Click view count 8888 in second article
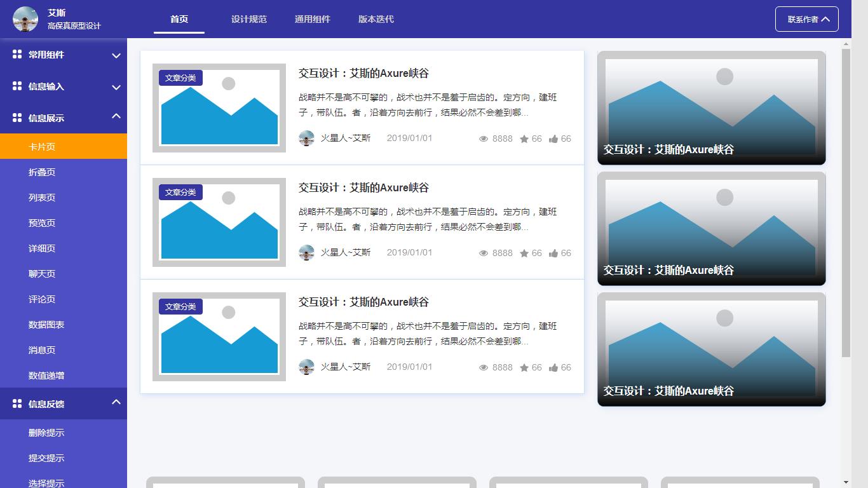868x488 pixels. coord(502,253)
